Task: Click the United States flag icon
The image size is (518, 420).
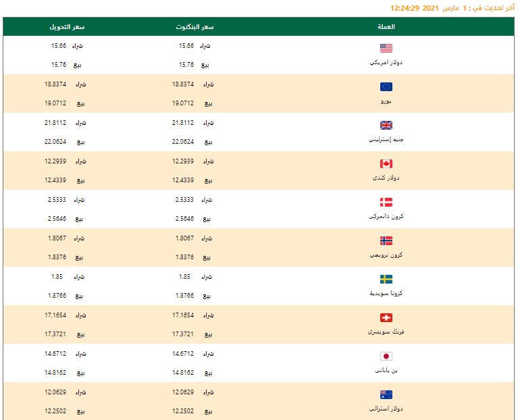Action: coord(386,48)
